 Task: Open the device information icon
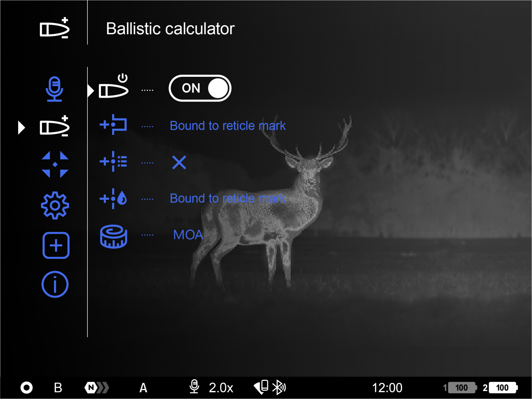[55, 284]
